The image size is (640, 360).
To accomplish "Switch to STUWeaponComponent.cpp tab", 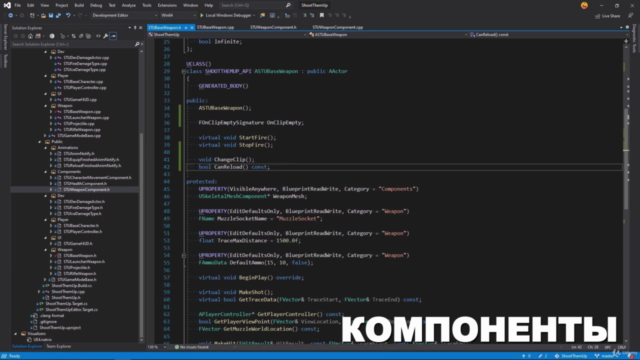I will (x=338, y=27).
